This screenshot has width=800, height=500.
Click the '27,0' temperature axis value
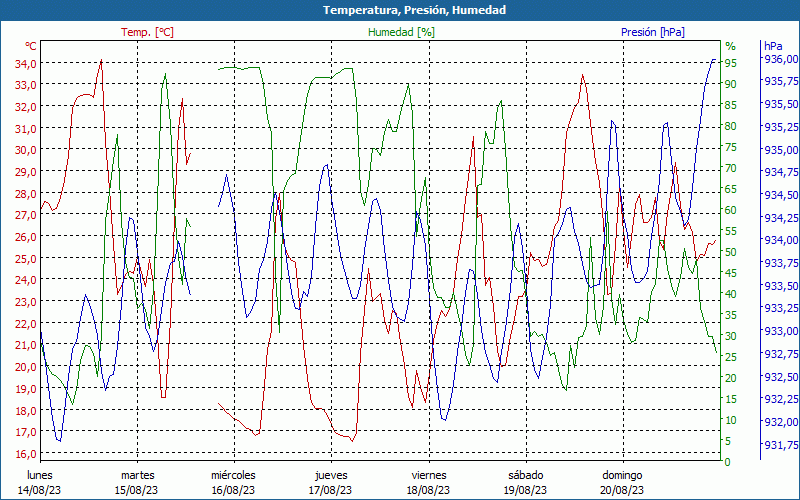point(26,215)
